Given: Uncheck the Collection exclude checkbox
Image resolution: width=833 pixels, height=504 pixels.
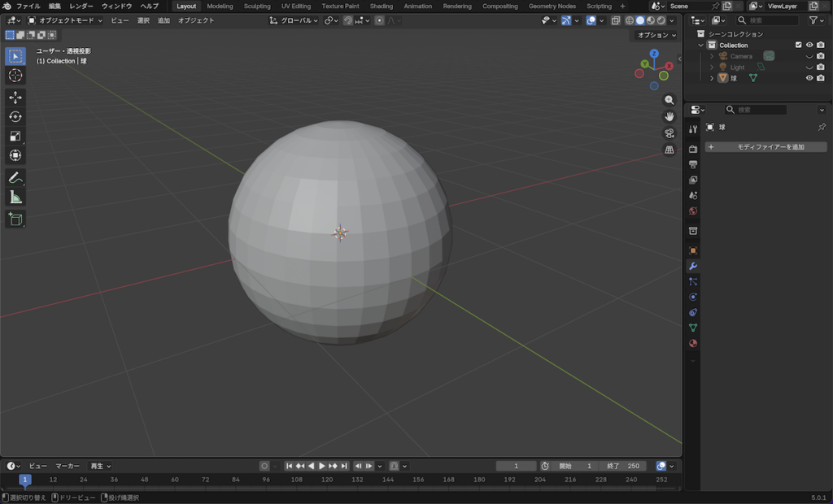Looking at the screenshot, I should point(798,46).
